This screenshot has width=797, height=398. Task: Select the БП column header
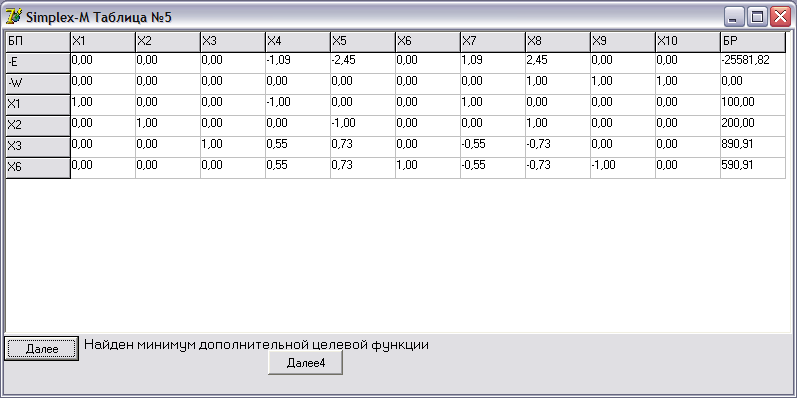click(x=38, y=42)
